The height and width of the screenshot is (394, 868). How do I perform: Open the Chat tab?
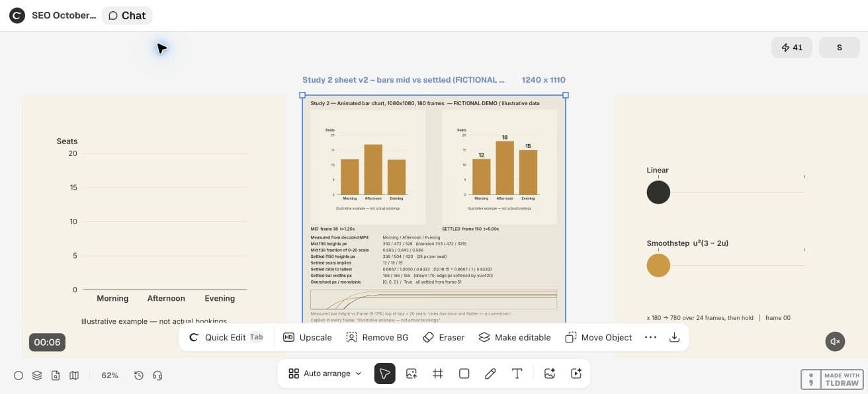(127, 15)
